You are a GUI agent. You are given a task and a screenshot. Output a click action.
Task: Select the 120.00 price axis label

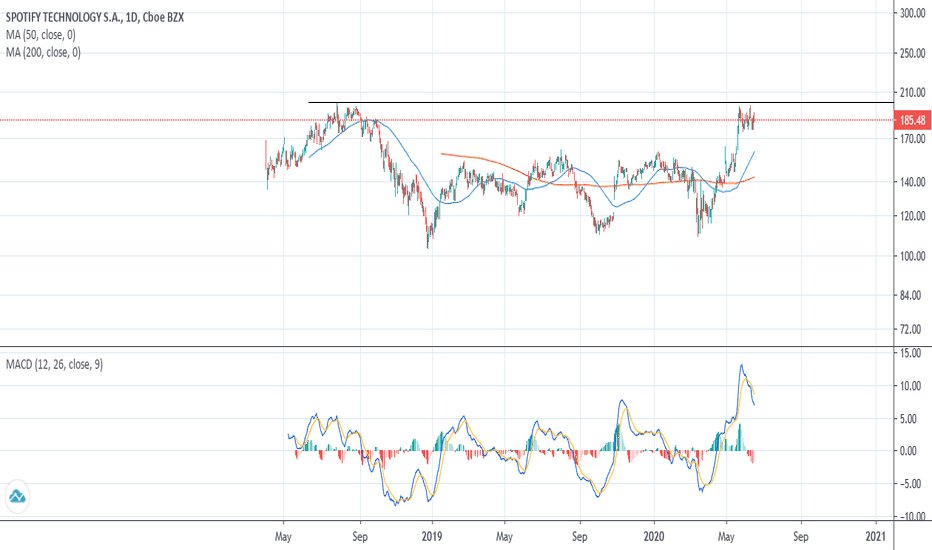tap(913, 216)
